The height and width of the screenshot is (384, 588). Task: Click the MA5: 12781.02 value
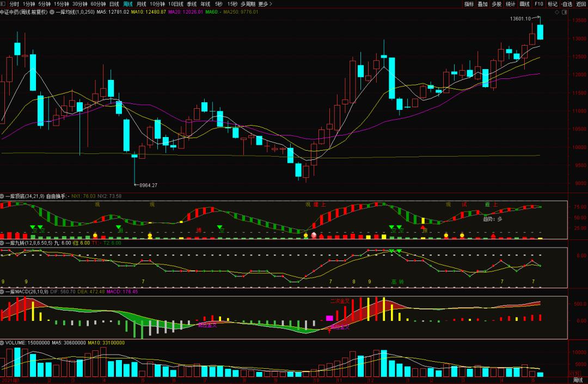point(113,12)
